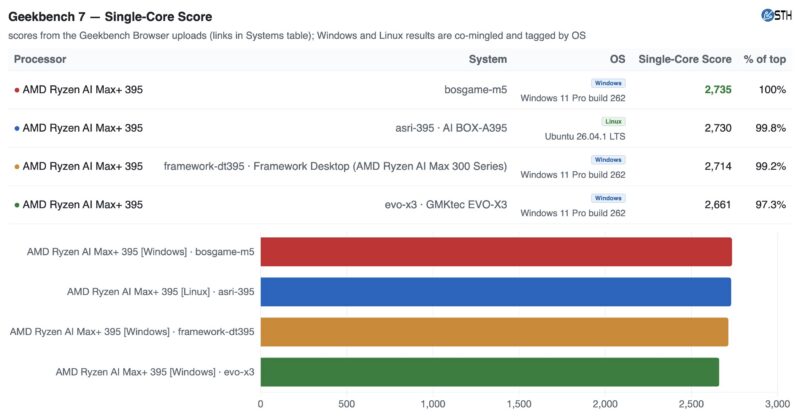Click the Windows tag in bosgame-m5 row
Viewport: 800px width, 417px height.
pos(608,83)
